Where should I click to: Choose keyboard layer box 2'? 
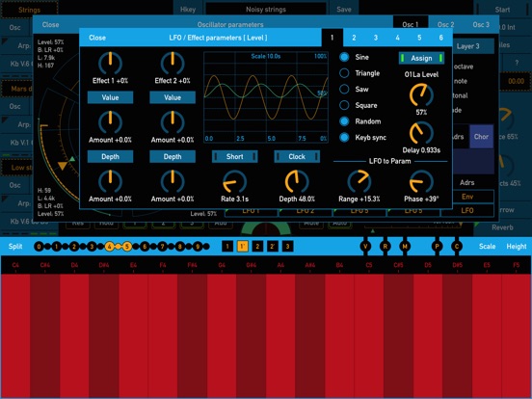pos(273,247)
